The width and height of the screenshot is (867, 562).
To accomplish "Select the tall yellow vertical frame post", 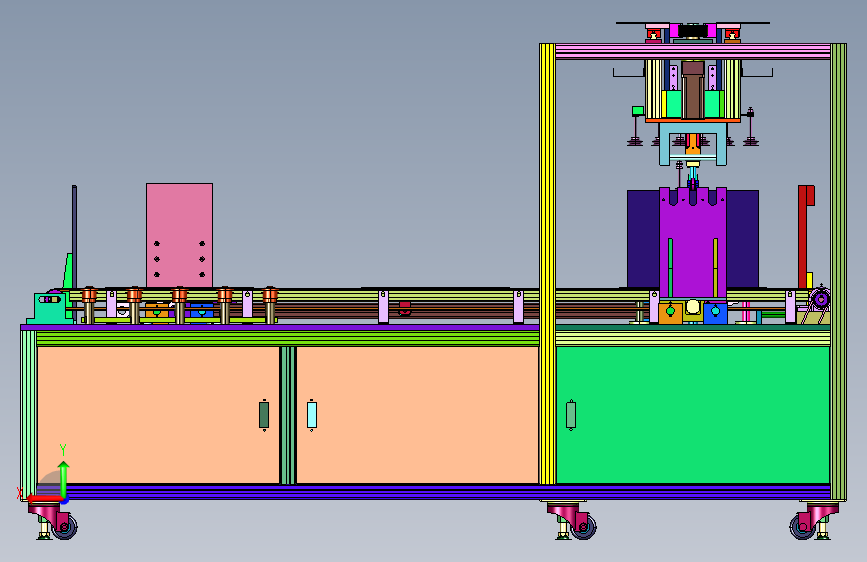I will 547,264.
